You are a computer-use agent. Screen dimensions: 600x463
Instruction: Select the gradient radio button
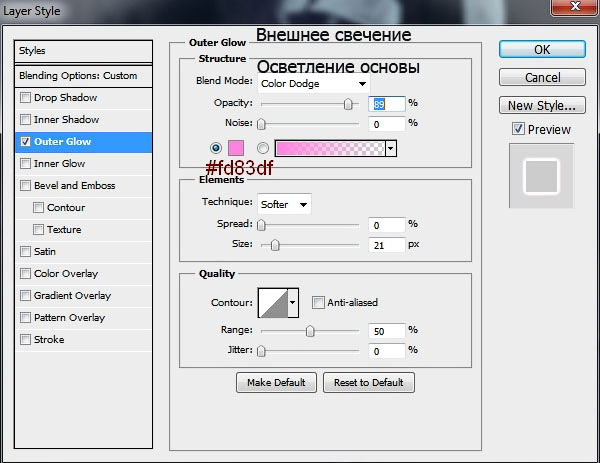point(263,148)
